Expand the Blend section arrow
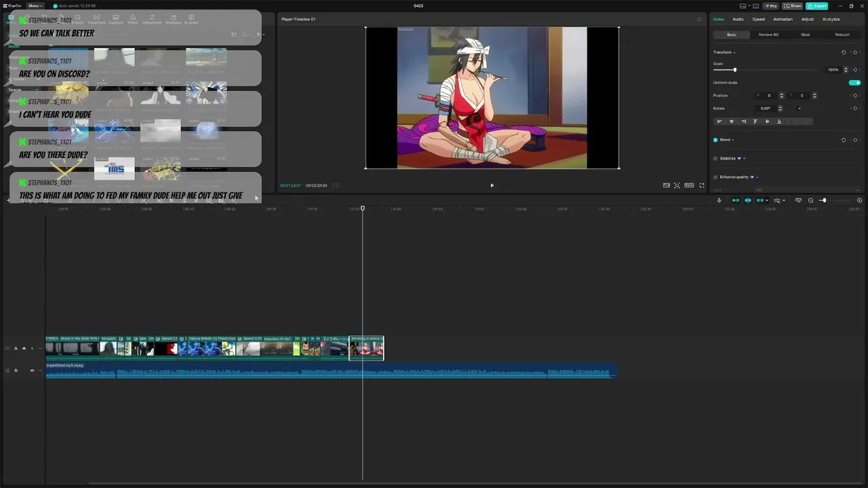 click(x=733, y=140)
